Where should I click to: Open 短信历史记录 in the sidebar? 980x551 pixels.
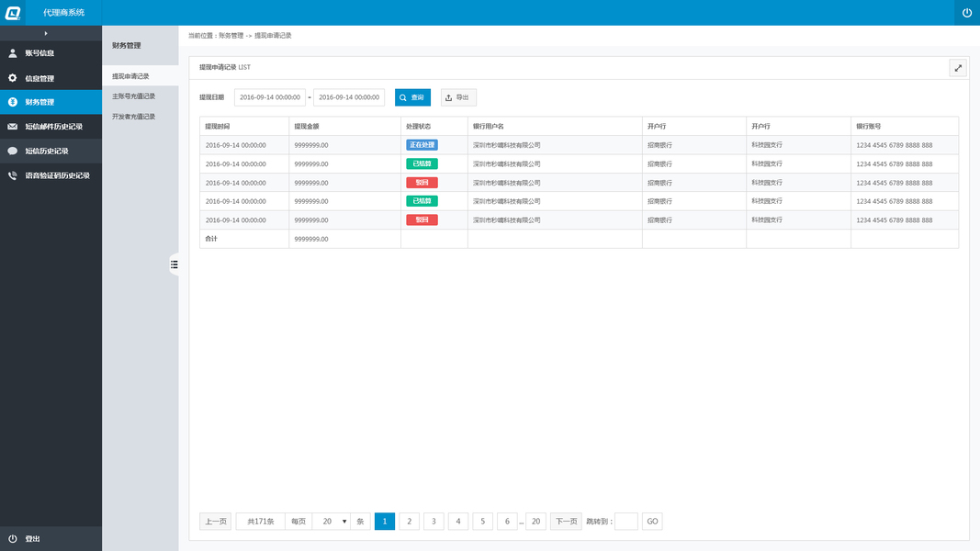pos(51,152)
